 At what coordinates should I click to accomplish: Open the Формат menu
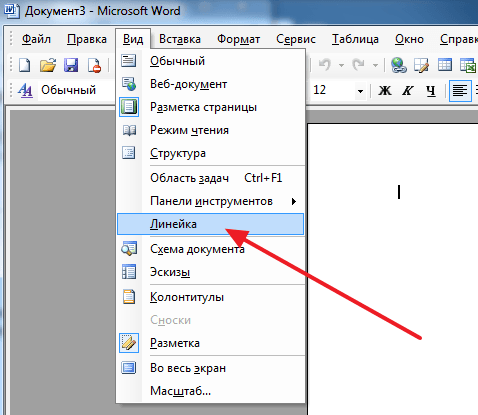(238, 39)
